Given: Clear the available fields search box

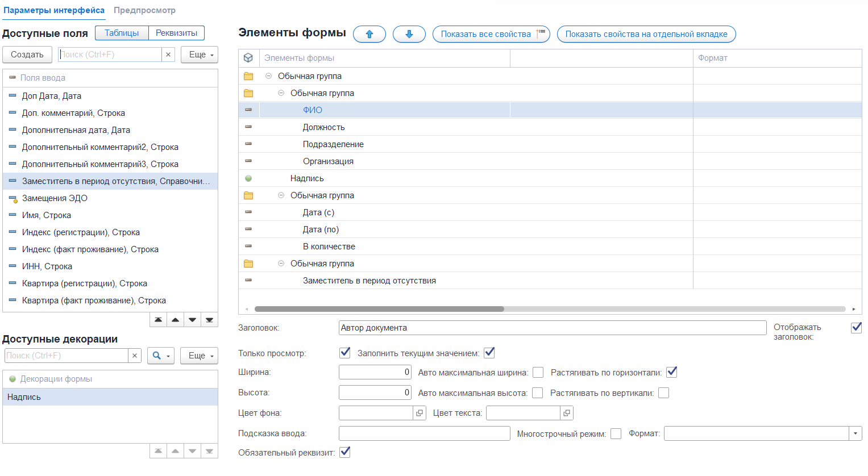Looking at the screenshot, I should [x=168, y=55].
